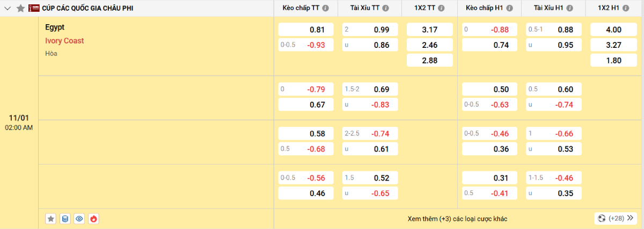The image size is (644, 229).
Task: Click the red flame hot-match icon
Action: (93, 219)
